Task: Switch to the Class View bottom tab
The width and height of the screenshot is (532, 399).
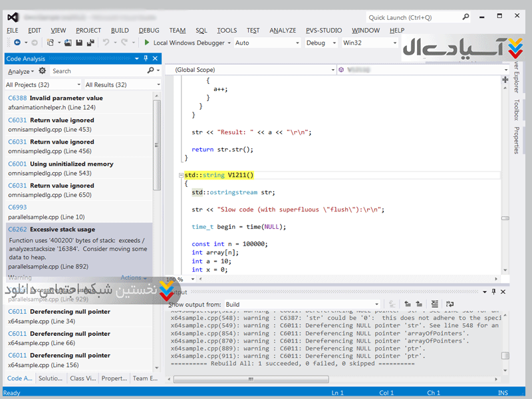Action: coord(82,378)
